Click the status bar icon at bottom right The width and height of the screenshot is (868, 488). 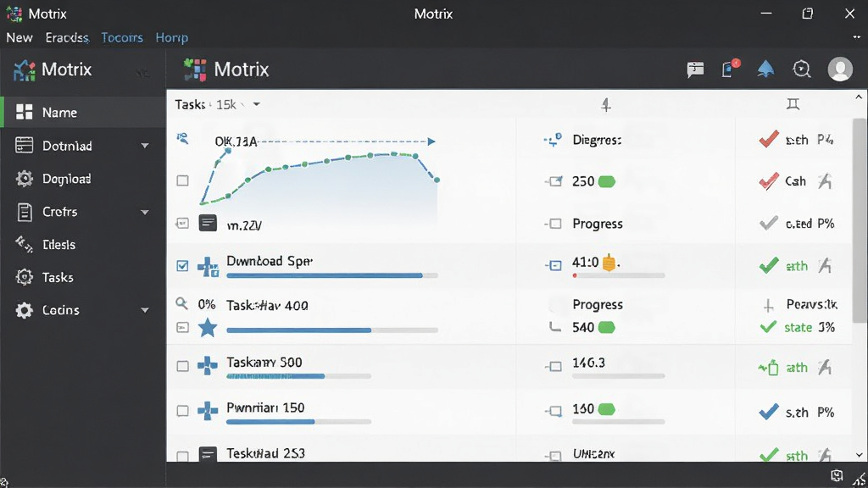pos(837,476)
